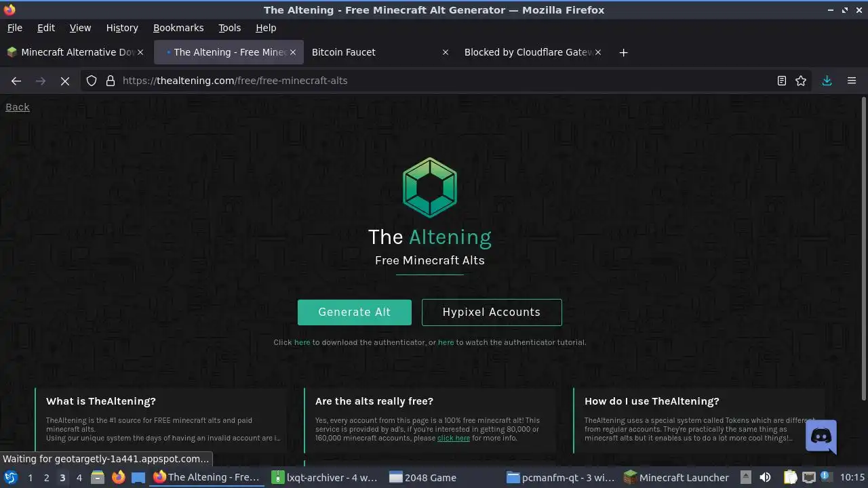Click the Hypixel Accounts button
The height and width of the screenshot is (488, 868).
click(x=492, y=312)
